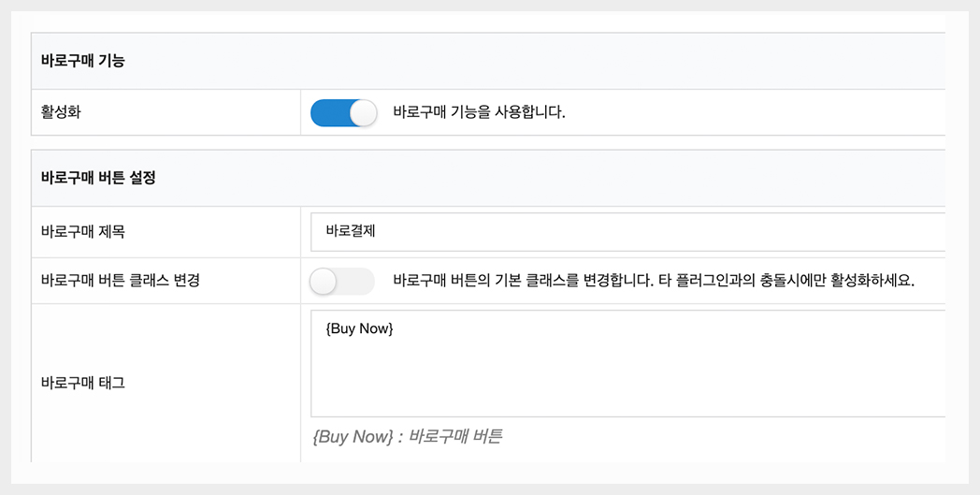Click the 바로구매 기능 section header
980x495 pixels.
83,61
